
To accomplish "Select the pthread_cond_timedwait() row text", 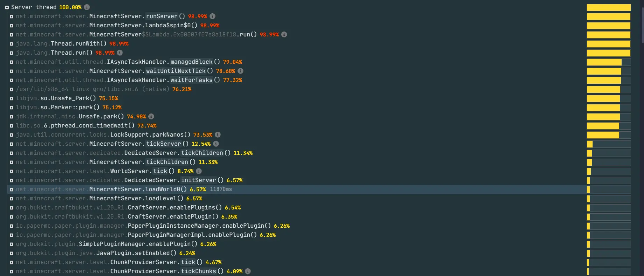I will coord(75,125).
